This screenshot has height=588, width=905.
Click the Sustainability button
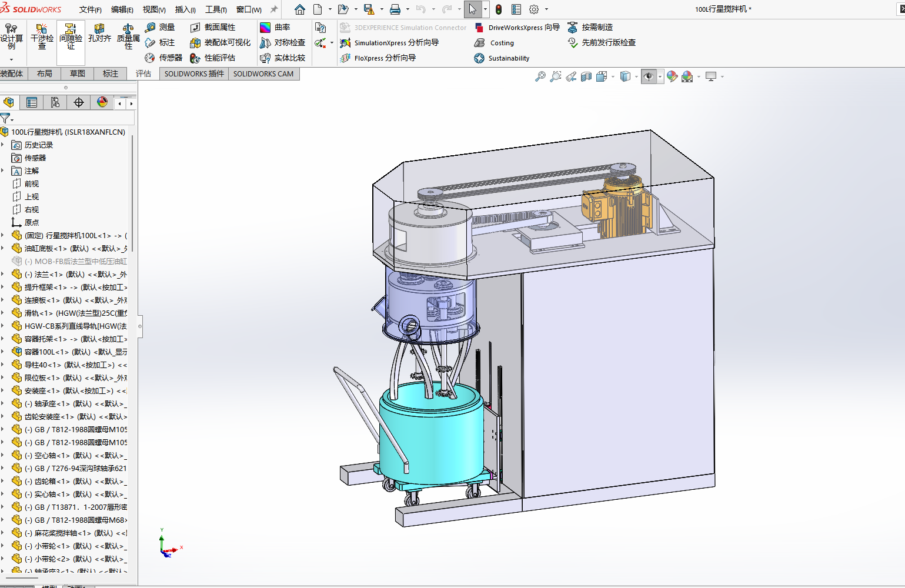pos(502,58)
